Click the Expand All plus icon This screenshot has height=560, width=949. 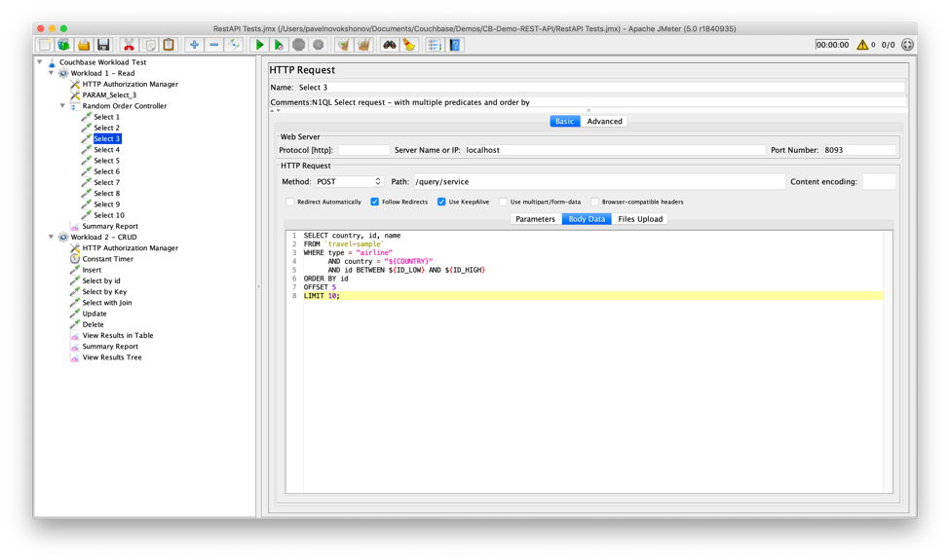point(194,45)
